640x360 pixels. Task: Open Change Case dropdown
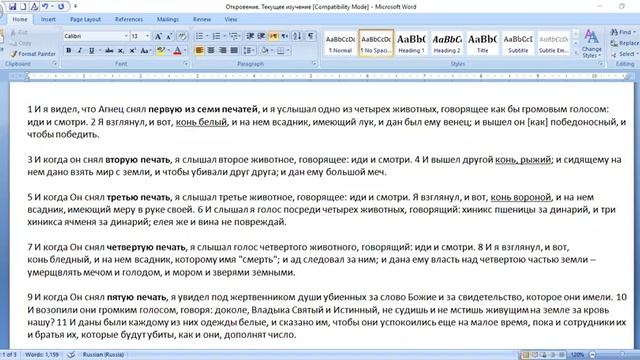point(145,51)
